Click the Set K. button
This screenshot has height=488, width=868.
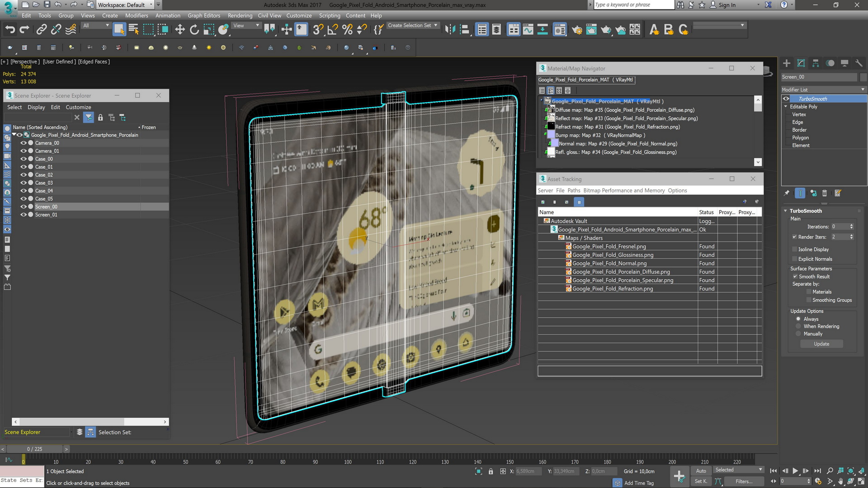[701, 481]
